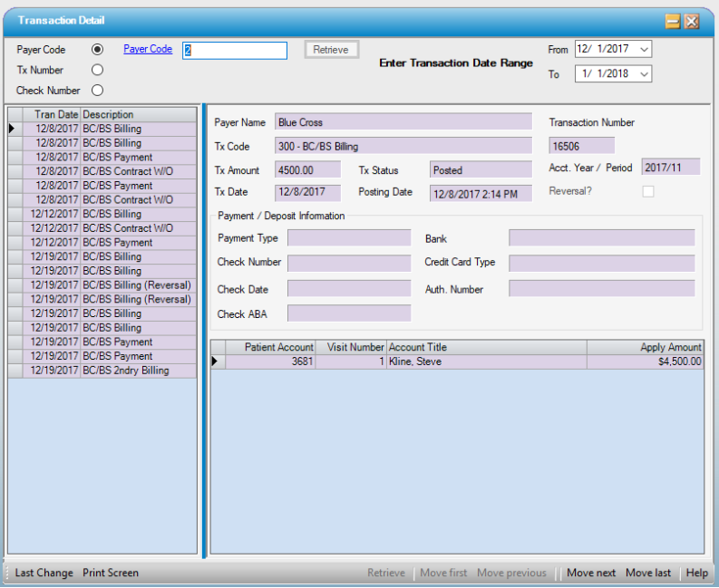Click Print Screen in the status bar
This screenshot has width=719, height=588.
(x=111, y=573)
